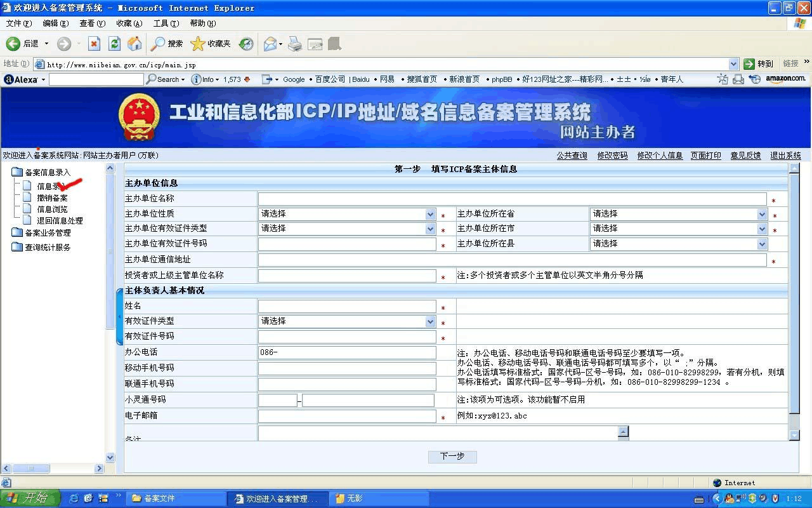Open the 主办单位所在省 province dropdown

coord(762,215)
